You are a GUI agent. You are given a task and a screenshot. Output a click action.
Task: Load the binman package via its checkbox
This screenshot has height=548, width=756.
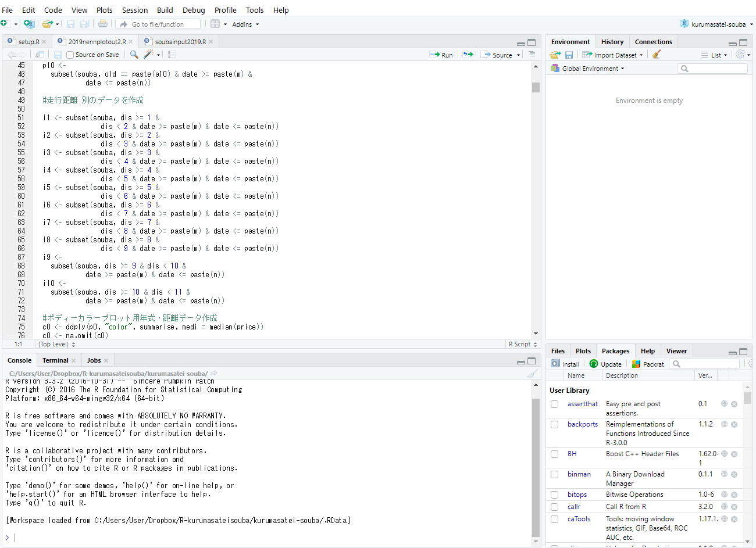[x=555, y=474]
